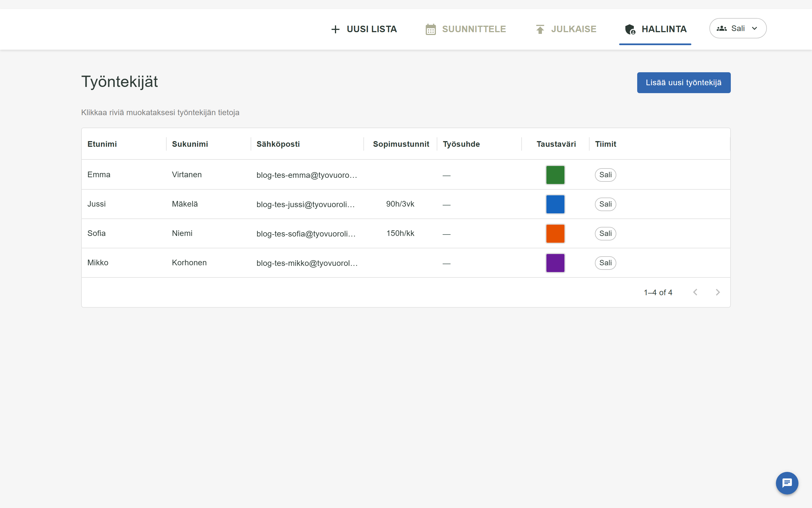Click the Tiimit column header
This screenshot has height=508, width=812.
(x=606, y=144)
